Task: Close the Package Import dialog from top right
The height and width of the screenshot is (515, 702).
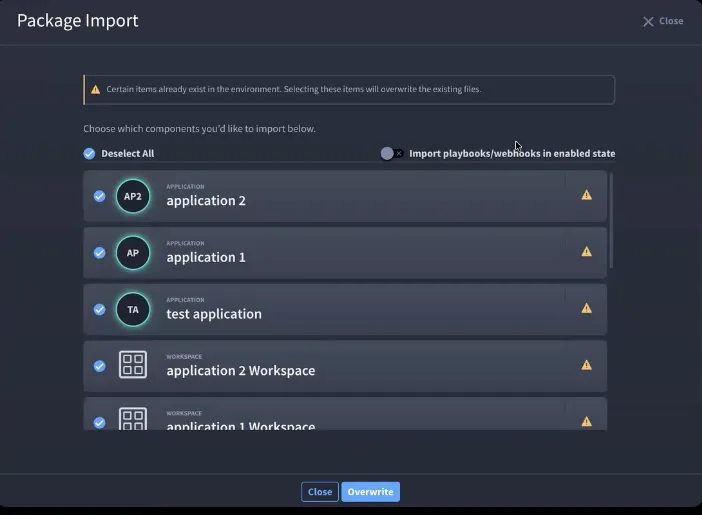Action: coord(663,21)
